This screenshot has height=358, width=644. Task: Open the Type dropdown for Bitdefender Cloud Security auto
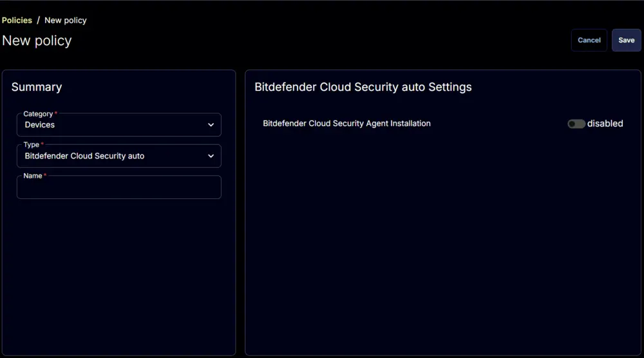coord(119,156)
